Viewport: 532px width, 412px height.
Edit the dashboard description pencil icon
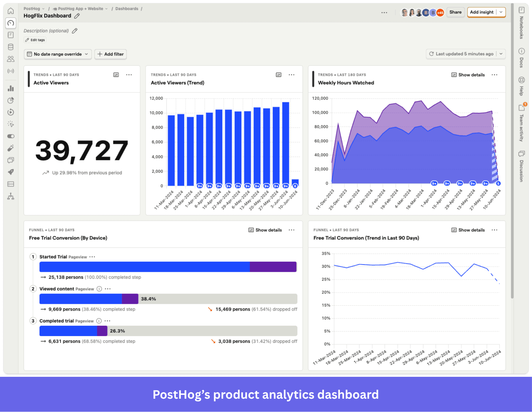click(x=75, y=31)
